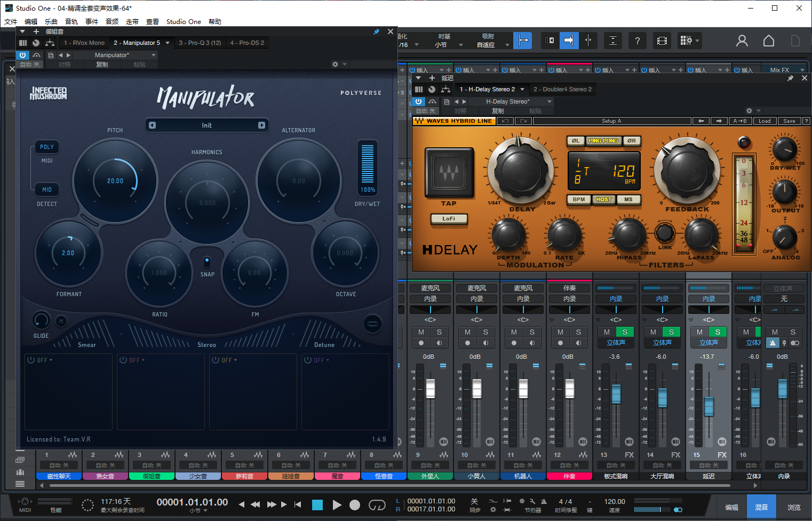The height and width of the screenshot is (521, 812).
Task: Click the 浏览 button
Action: (793, 507)
